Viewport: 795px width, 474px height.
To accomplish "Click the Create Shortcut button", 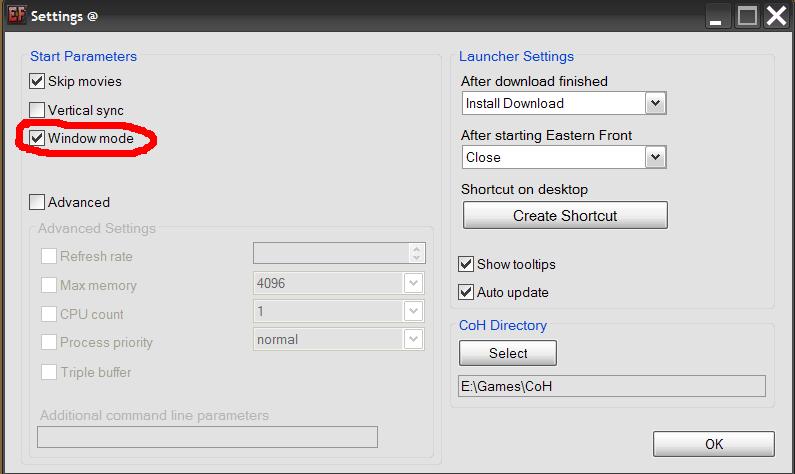I will point(565,215).
